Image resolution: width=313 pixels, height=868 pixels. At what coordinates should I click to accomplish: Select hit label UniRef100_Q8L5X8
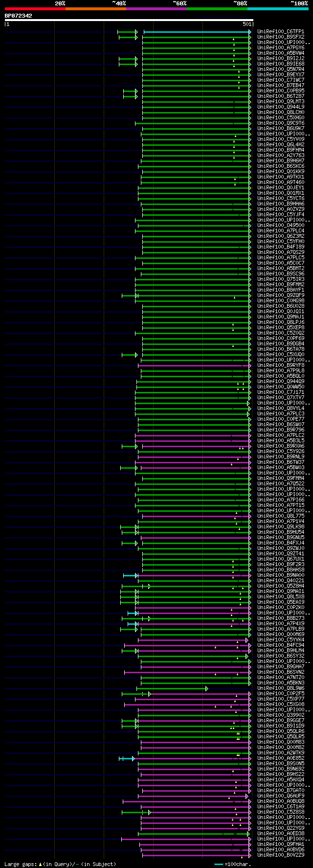click(281, 596)
